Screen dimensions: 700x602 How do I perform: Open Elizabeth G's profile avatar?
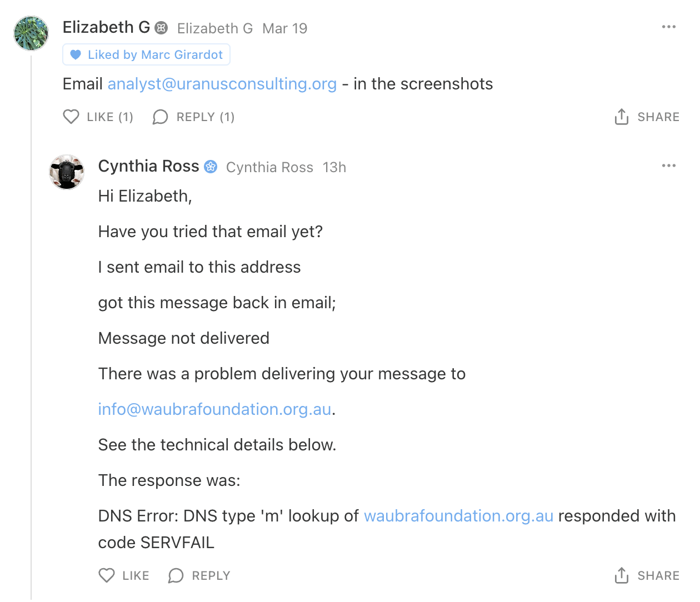point(31,33)
